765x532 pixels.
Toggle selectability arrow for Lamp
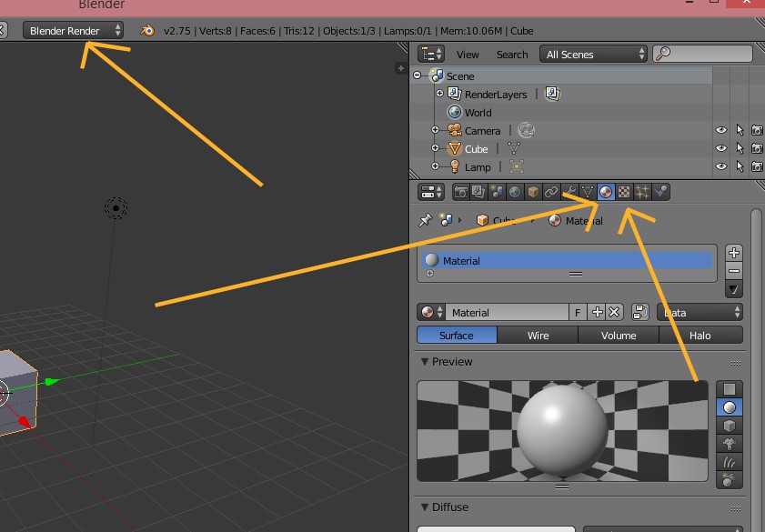tap(740, 166)
